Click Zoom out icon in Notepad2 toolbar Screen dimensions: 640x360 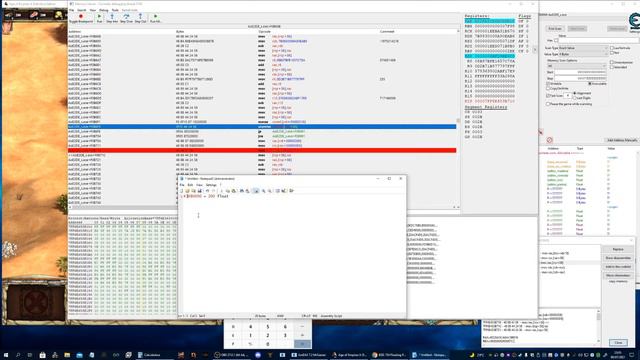pyautogui.click(x=270, y=191)
